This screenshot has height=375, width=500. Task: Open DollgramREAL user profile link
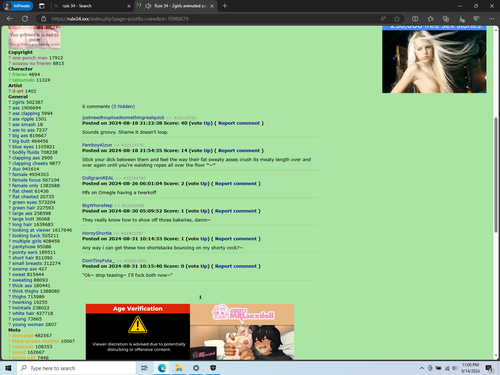[x=98, y=178]
